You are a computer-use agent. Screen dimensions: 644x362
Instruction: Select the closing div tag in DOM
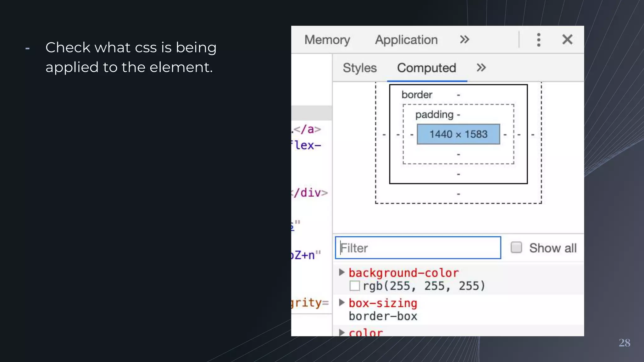(310, 193)
